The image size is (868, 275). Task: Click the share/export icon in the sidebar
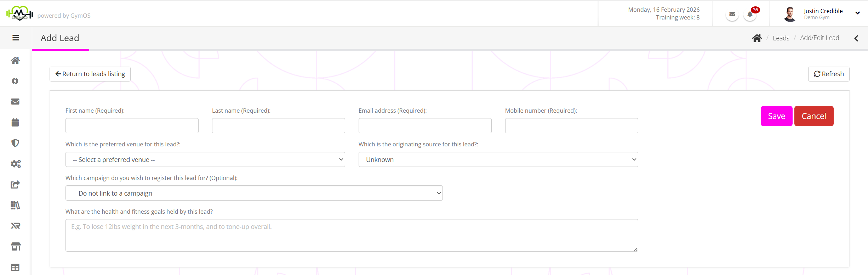click(15, 185)
